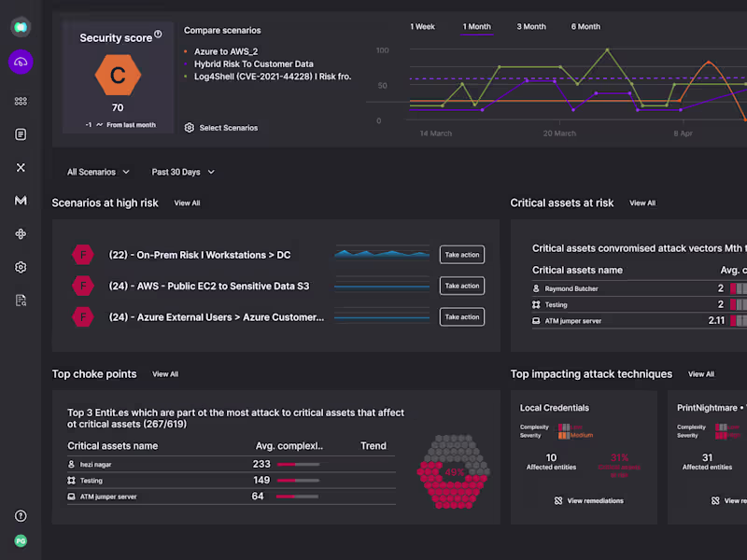Click the help question mark icon
747x560 pixels.
21,516
